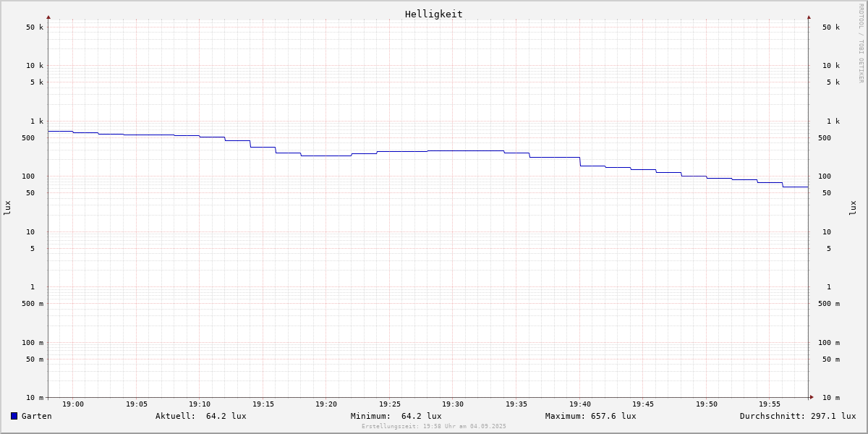Image resolution: width=868 pixels, height=434 pixels.
Task: Click the right-axis lux unit label
Action: click(x=853, y=208)
